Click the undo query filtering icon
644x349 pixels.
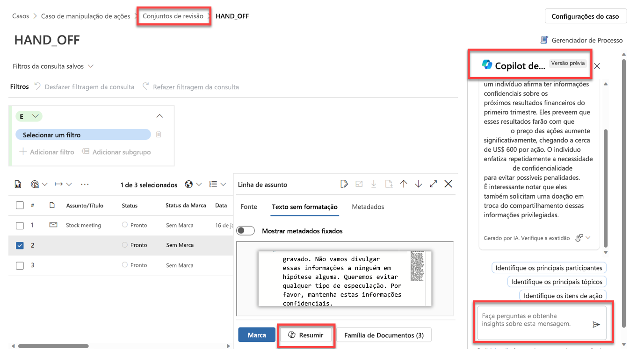tap(37, 86)
